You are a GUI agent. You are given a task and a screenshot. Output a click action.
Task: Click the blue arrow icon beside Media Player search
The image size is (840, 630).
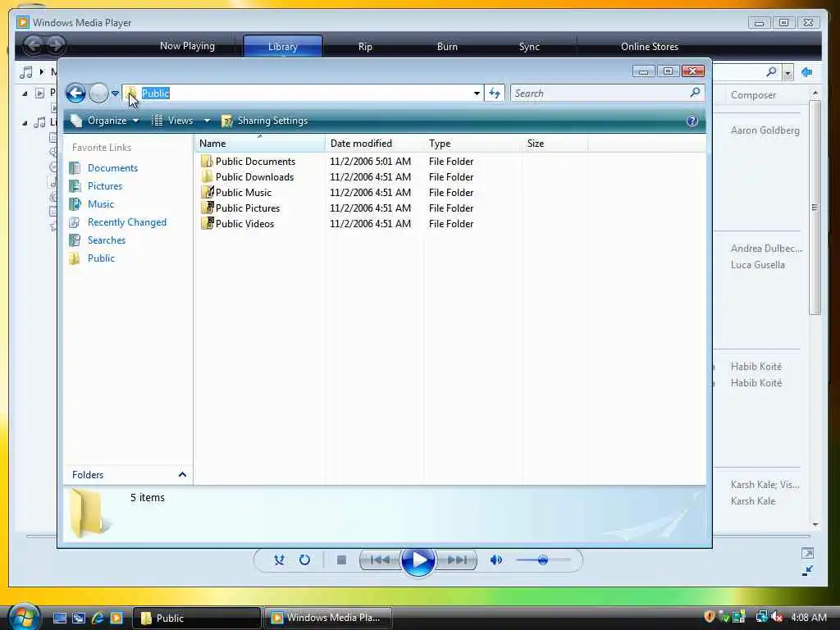806,72
